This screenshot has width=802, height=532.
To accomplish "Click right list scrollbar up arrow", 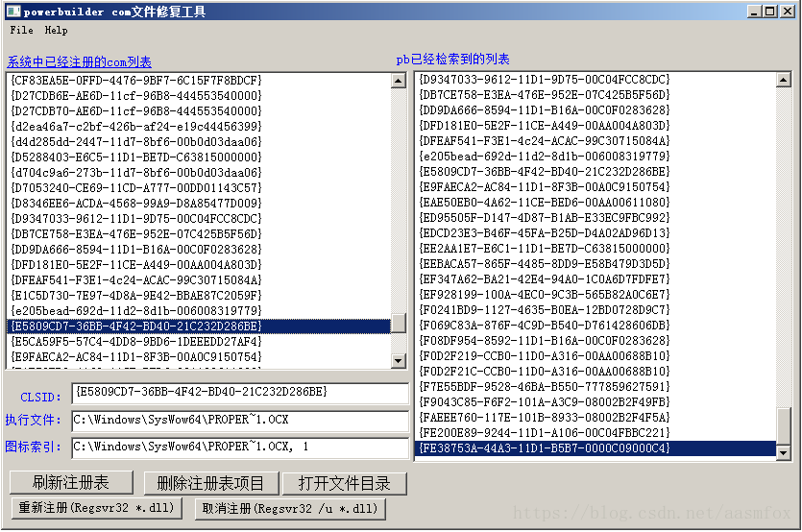I will [x=784, y=80].
